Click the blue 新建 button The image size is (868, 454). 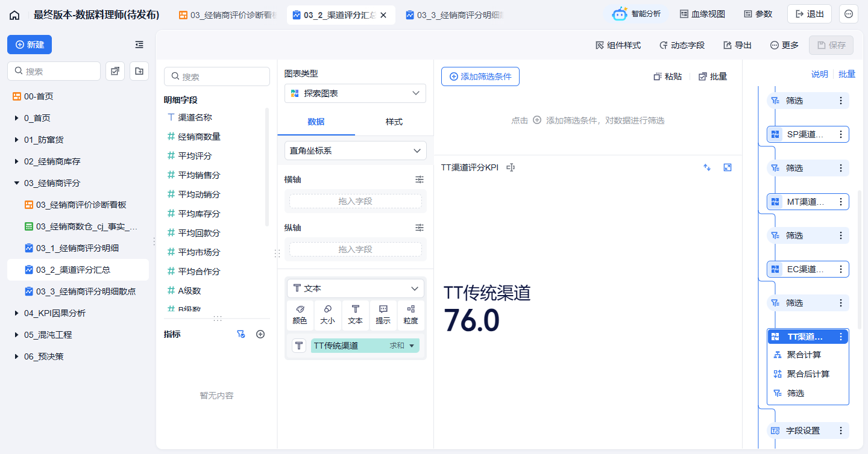click(x=30, y=45)
